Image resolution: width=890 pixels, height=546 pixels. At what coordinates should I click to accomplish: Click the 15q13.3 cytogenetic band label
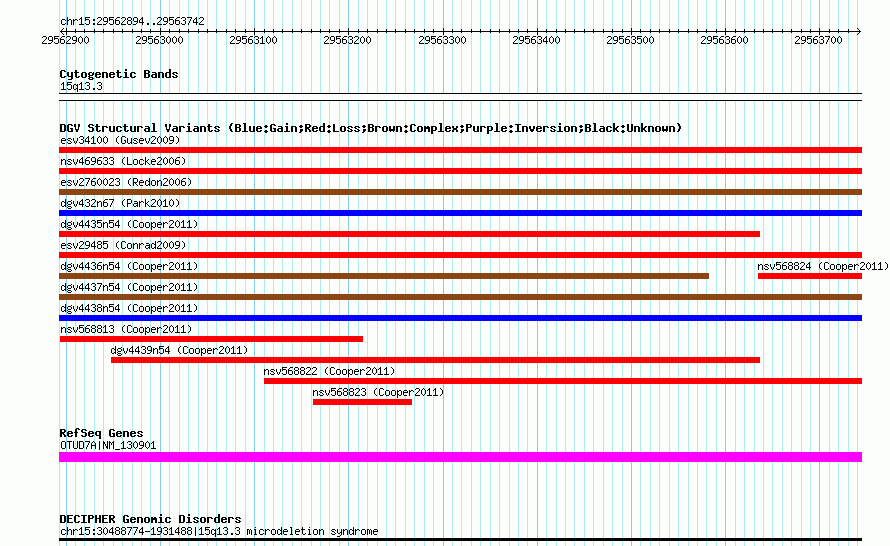click(x=81, y=86)
